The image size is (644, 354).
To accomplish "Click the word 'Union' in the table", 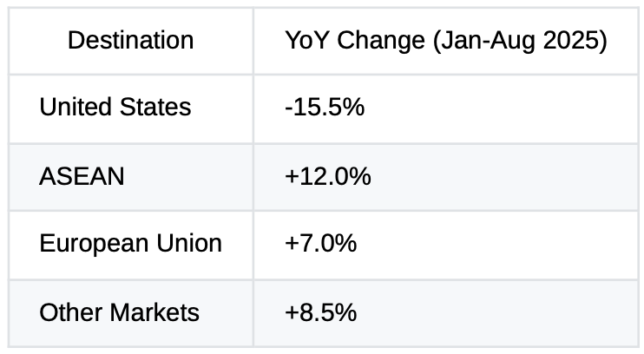I will [189, 243].
